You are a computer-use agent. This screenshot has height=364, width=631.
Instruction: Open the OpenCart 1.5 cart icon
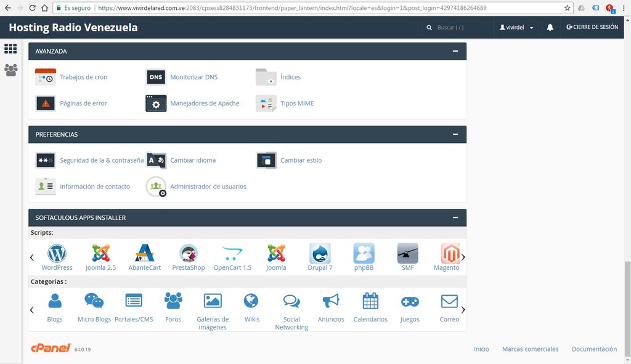pyautogui.click(x=232, y=253)
